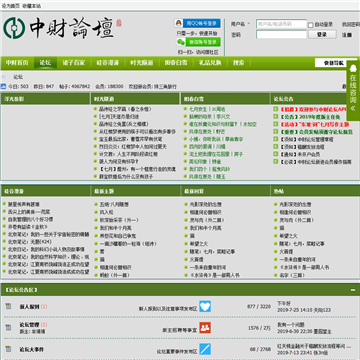Open the 时光隧道 nav tab
This screenshot has width=360, height=360.
[142, 63]
